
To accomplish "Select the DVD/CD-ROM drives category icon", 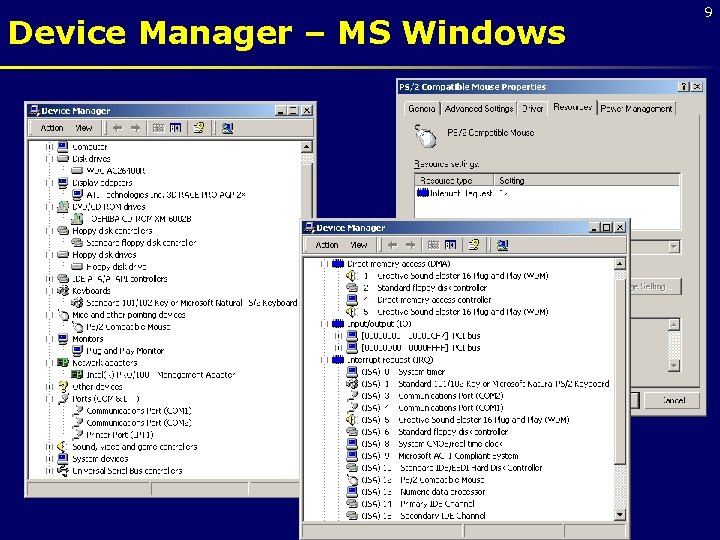I will 63,207.
